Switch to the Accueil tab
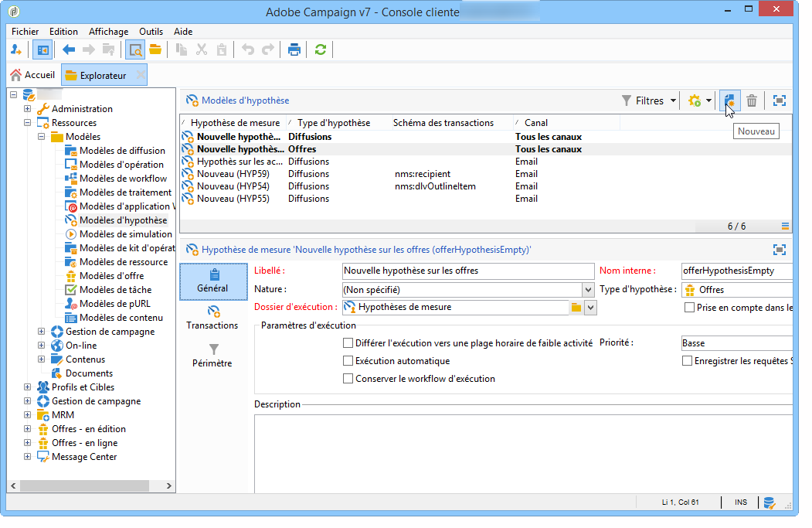Image resolution: width=812 pixels, height=528 pixels. click(x=32, y=75)
